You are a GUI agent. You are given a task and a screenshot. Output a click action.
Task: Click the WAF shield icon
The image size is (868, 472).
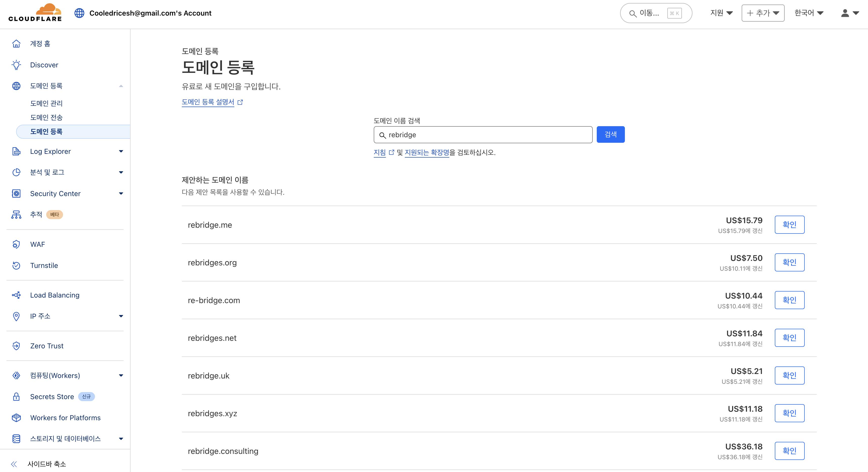pyautogui.click(x=16, y=245)
